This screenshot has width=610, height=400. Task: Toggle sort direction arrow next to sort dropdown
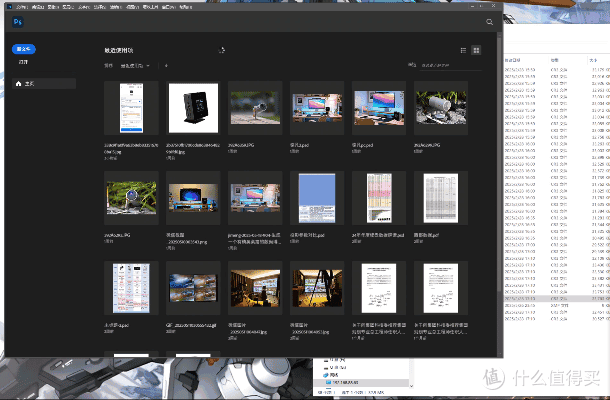coord(166,66)
